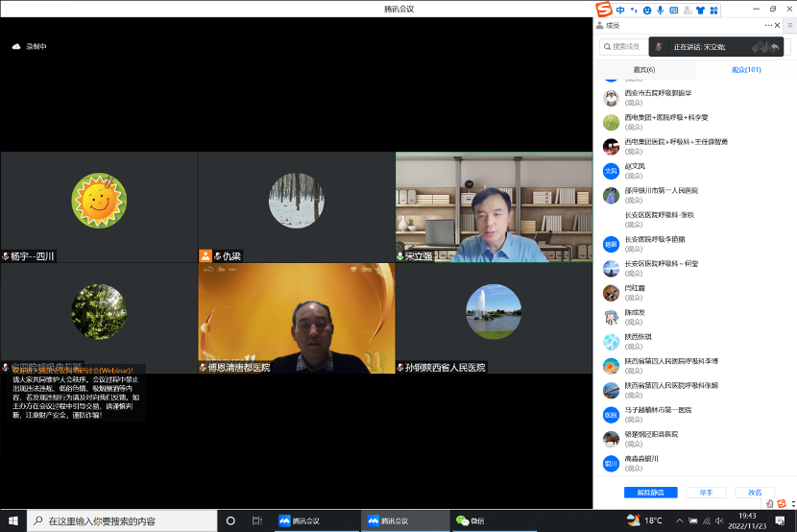Open Sogou skin shirt icon
The height and width of the screenshot is (532, 797).
[700, 11]
